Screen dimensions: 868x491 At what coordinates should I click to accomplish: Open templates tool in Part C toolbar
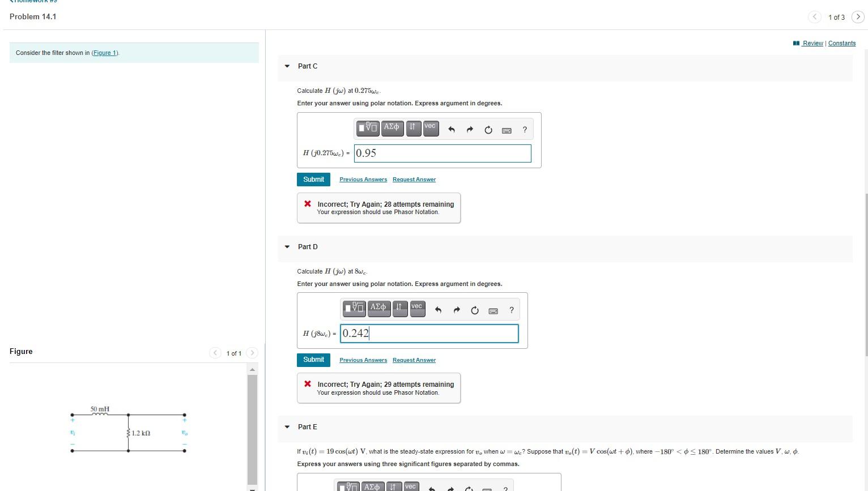click(x=368, y=128)
